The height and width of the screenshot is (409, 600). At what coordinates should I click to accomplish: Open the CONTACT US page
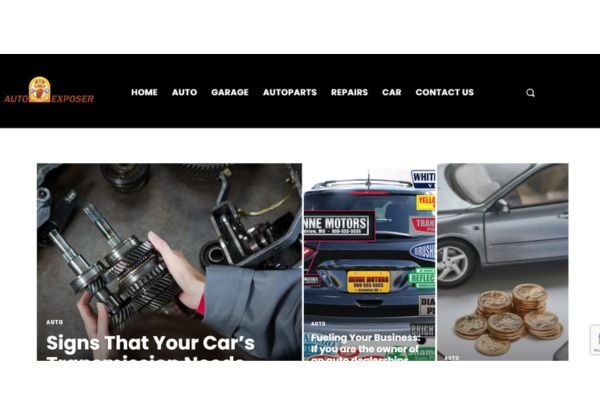point(445,92)
